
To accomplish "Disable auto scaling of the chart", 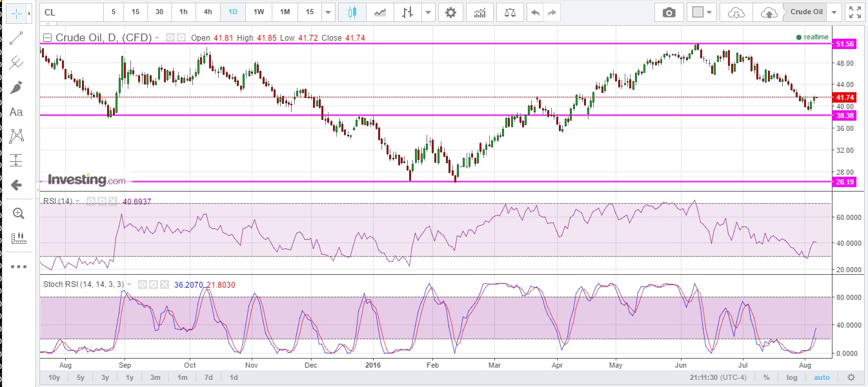I will (822, 377).
